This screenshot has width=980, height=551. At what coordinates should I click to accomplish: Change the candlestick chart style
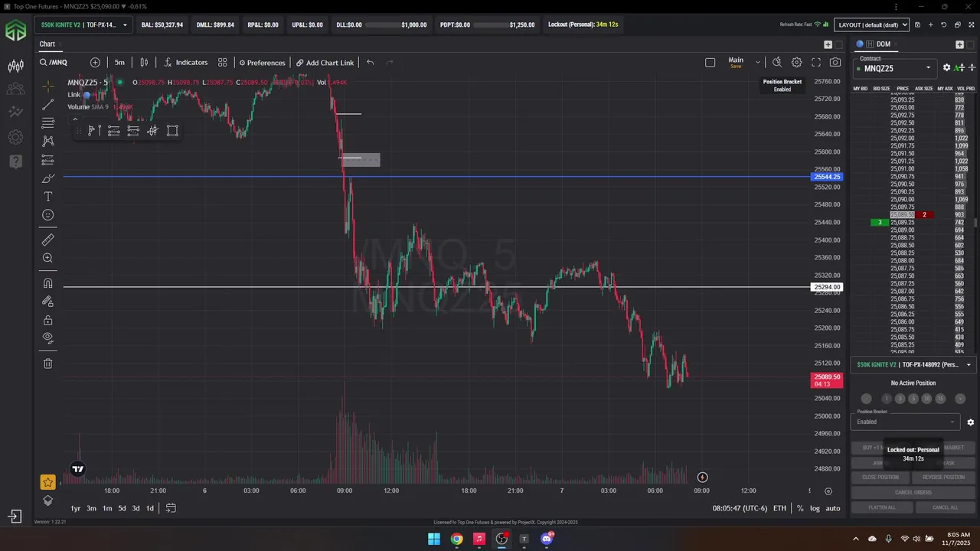pyautogui.click(x=144, y=63)
